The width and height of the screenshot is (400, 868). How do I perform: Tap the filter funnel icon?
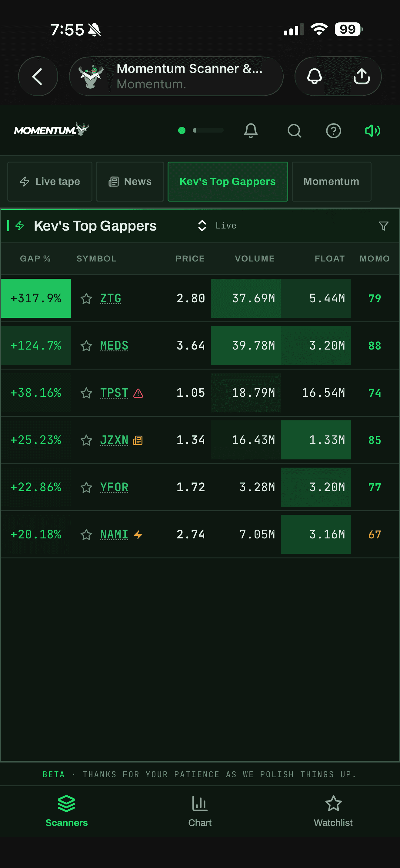383,226
